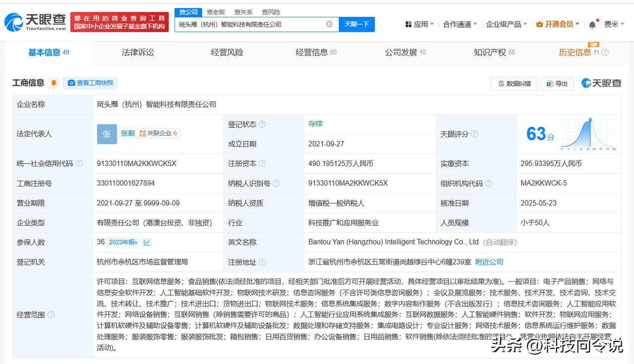Image resolution: width=634 pixels, height=364 pixels.
Task: Click the 天眼评分 distribution curve chart
Action: click(x=588, y=134)
